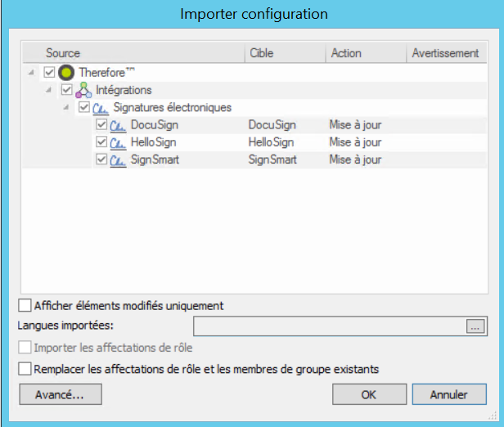Click the HelloSign Cible cell
Image resolution: width=504 pixels, height=427 pixels.
click(x=272, y=142)
